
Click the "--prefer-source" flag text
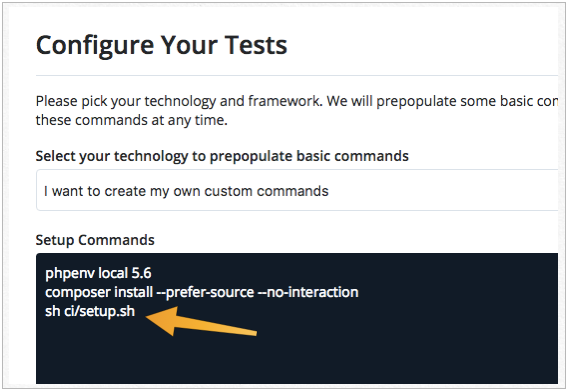(205, 292)
